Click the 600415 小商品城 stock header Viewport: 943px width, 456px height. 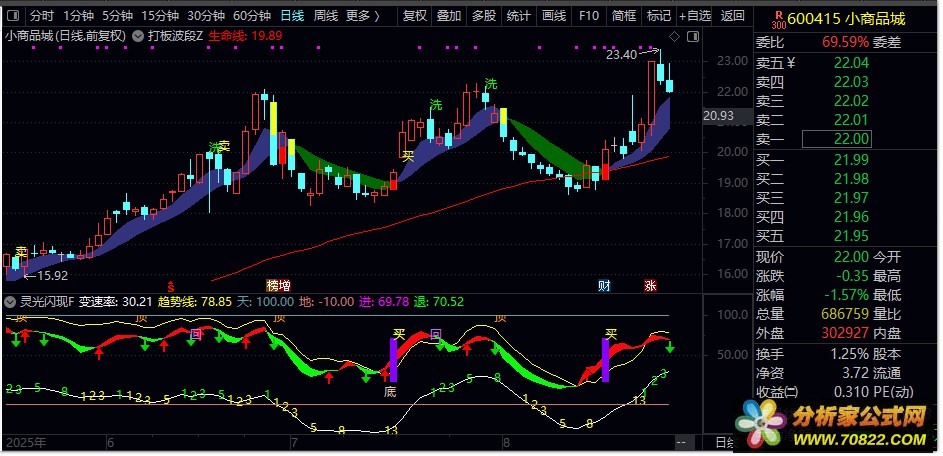coord(846,19)
